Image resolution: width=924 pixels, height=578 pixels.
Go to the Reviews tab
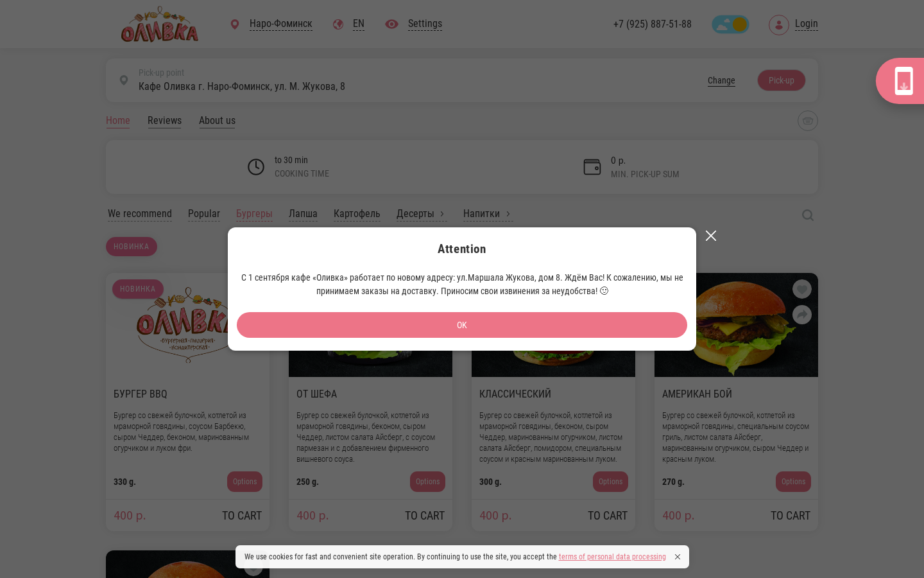pos(164,121)
